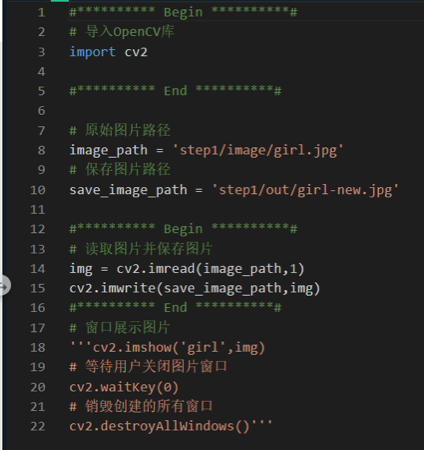Click the comment '# 等待用户关闭图片窗口'
This screenshot has height=450, width=424.
pyautogui.click(x=148, y=367)
